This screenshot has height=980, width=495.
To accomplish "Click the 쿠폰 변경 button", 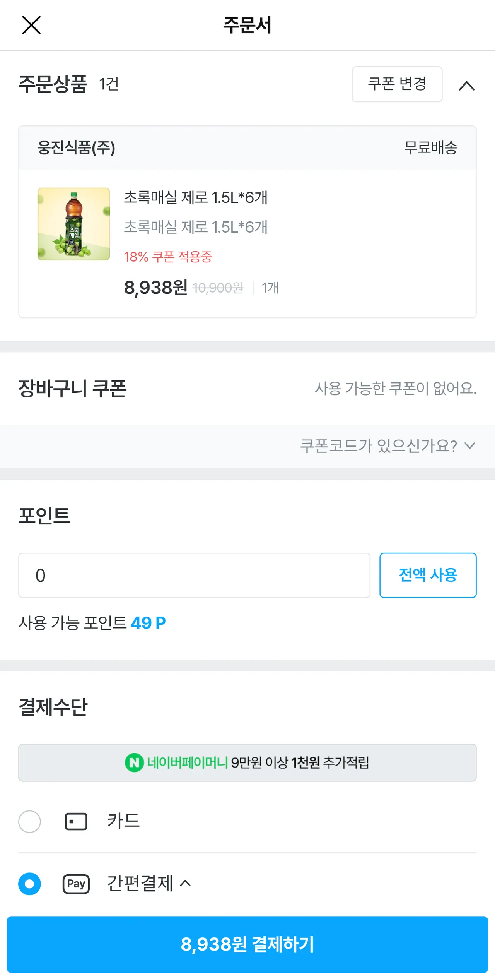I will (397, 84).
